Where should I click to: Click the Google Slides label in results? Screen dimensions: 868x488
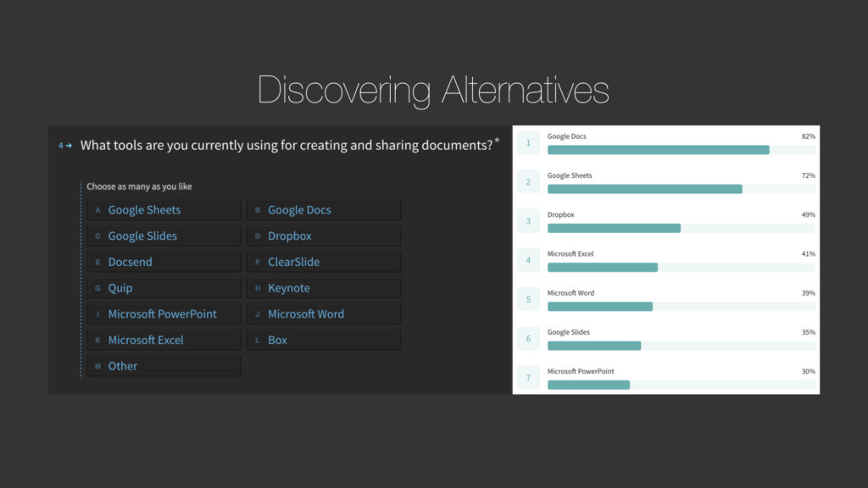tap(569, 332)
